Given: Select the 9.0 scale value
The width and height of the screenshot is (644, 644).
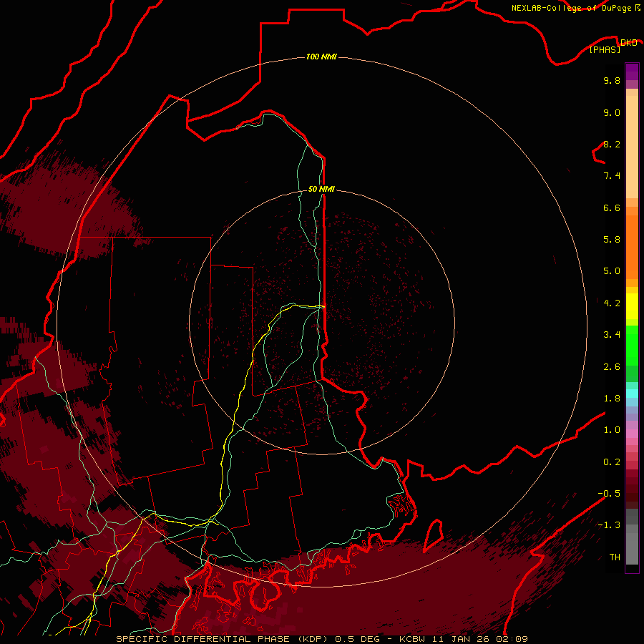Looking at the screenshot, I should 612,112.
